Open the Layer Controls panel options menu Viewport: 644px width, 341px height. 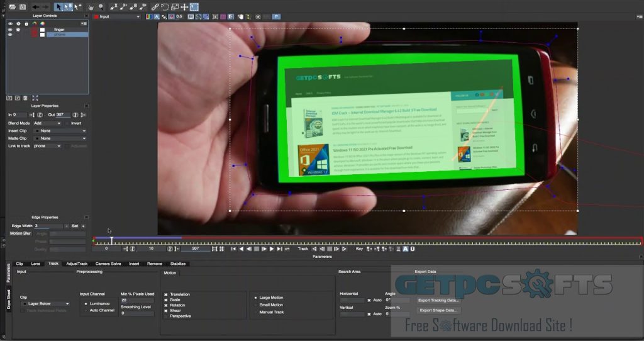(x=84, y=23)
